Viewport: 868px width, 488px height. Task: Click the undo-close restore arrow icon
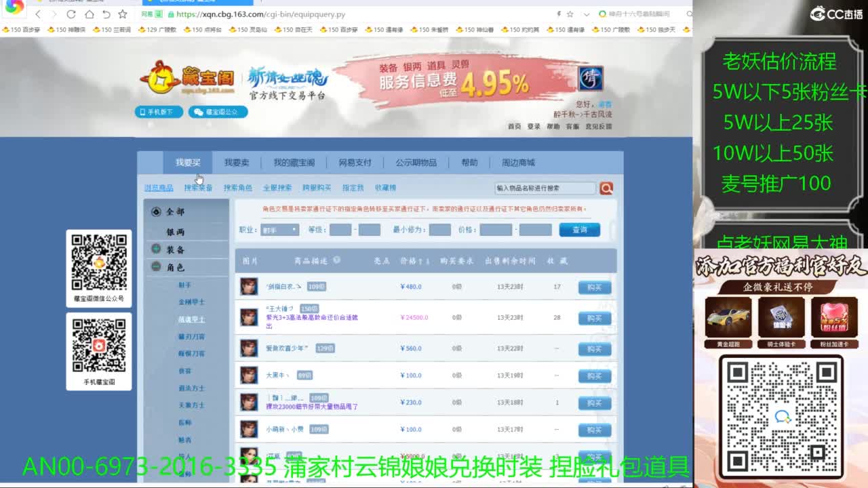coord(106,14)
